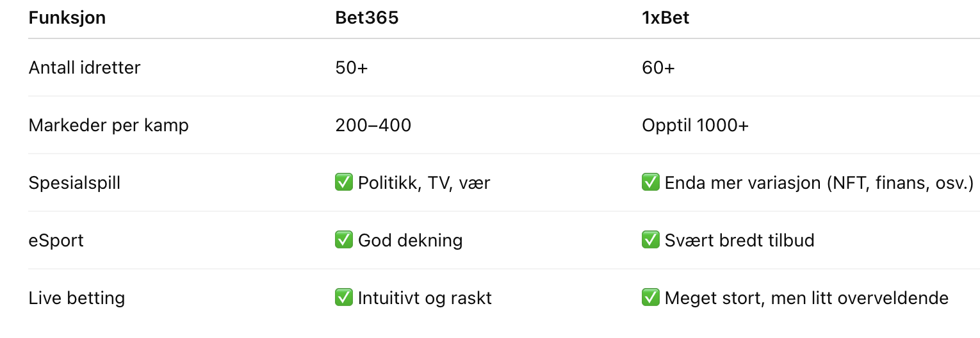Click the green checkmark beside "Politikk, TV, vær"
Viewport: 980px width, 338px height.
(x=344, y=183)
